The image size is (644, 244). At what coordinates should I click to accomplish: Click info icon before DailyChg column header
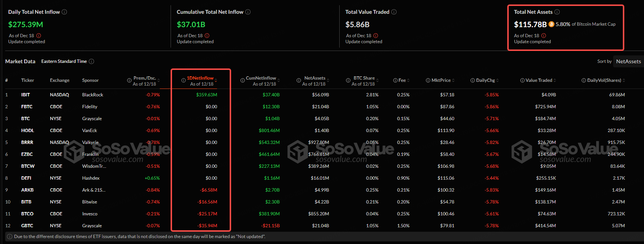[x=473, y=80]
